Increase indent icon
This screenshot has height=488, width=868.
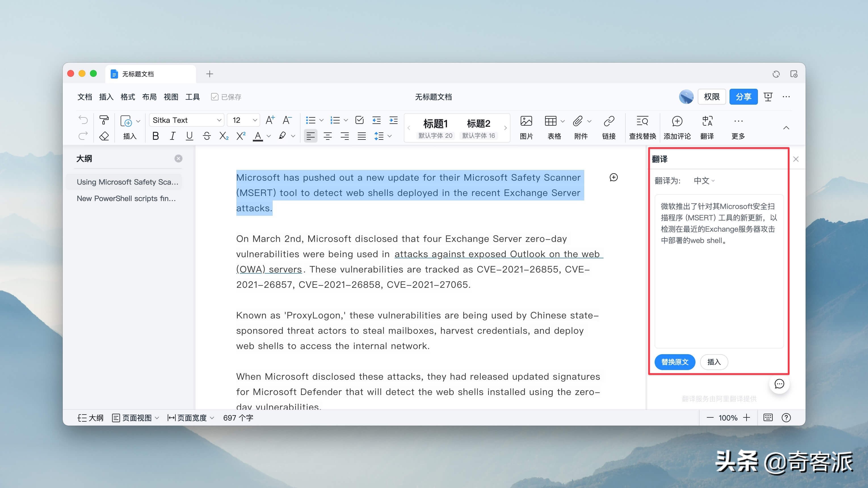[393, 120]
